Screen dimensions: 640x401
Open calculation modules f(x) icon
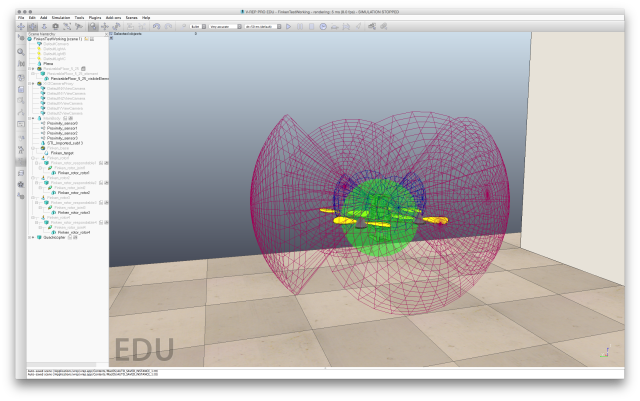[x=21, y=64]
